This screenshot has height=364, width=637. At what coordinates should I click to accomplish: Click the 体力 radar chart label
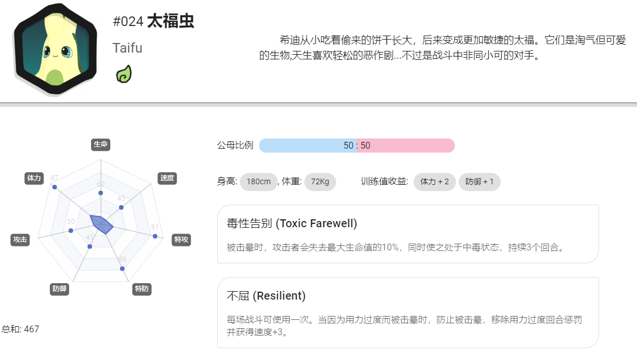pyautogui.click(x=34, y=178)
